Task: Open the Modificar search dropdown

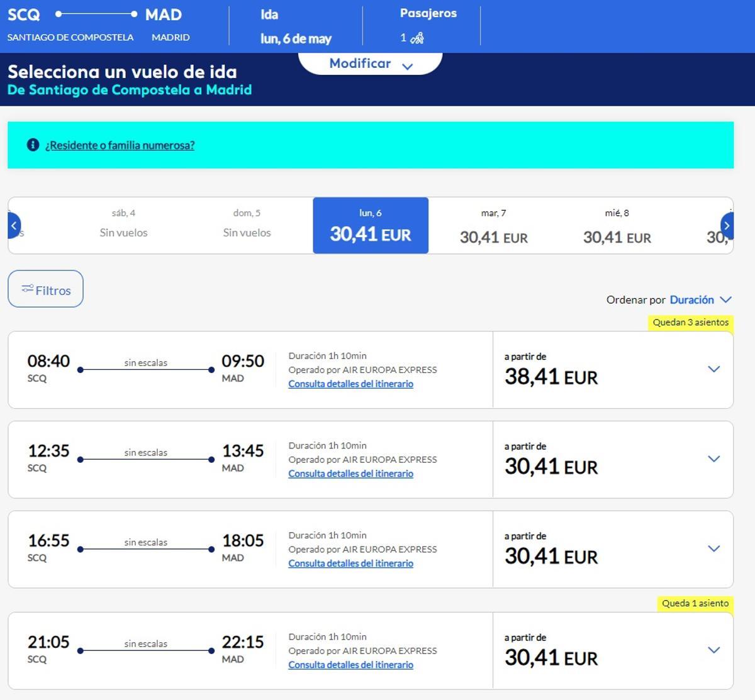Action: (x=371, y=64)
